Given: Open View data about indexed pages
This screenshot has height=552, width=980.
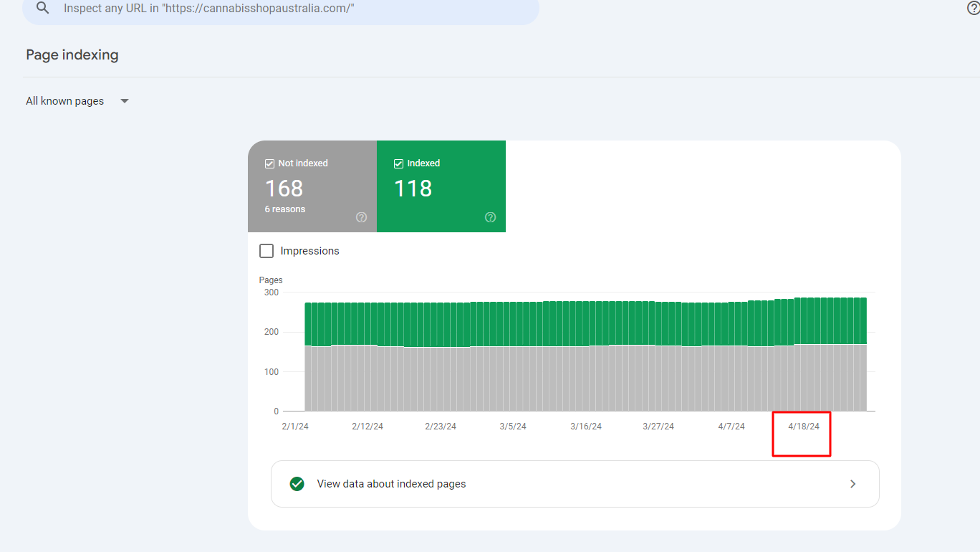Looking at the screenshot, I should (x=391, y=484).
